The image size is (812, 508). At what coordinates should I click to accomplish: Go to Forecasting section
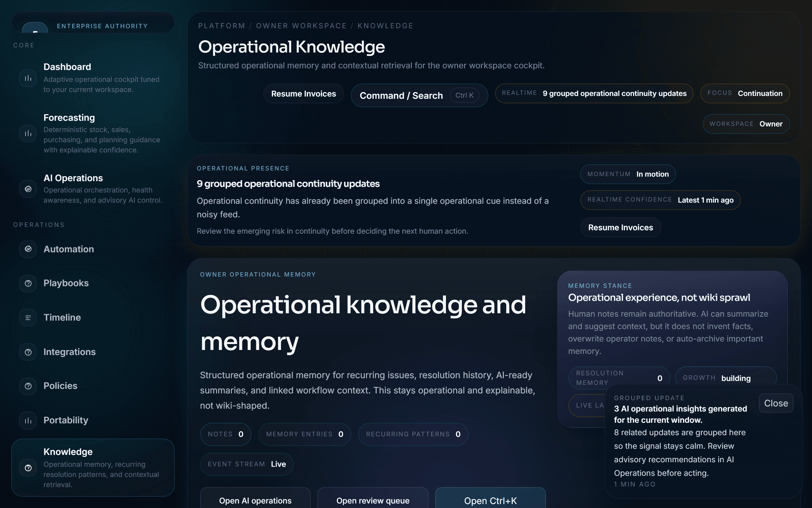pyautogui.click(x=93, y=133)
